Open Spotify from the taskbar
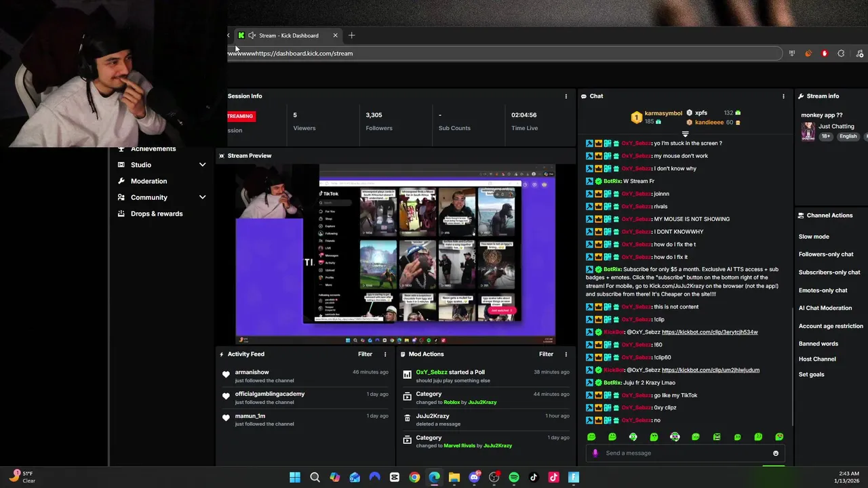 click(x=514, y=477)
